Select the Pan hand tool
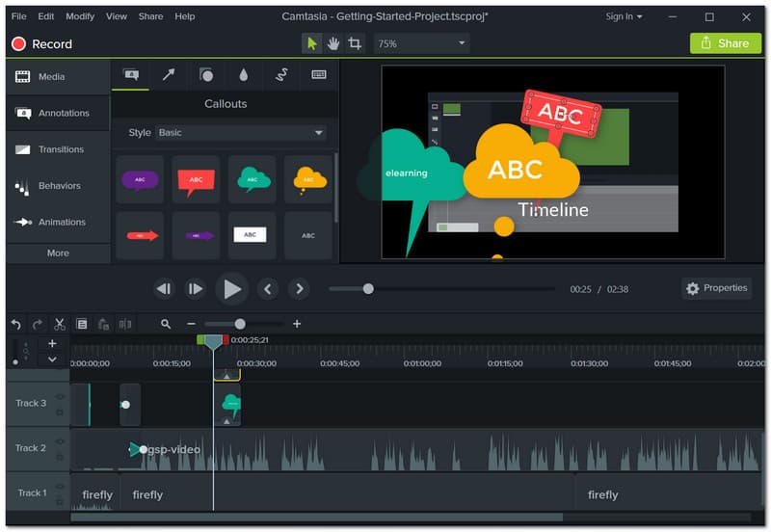The image size is (771, 532). point(333,43)
